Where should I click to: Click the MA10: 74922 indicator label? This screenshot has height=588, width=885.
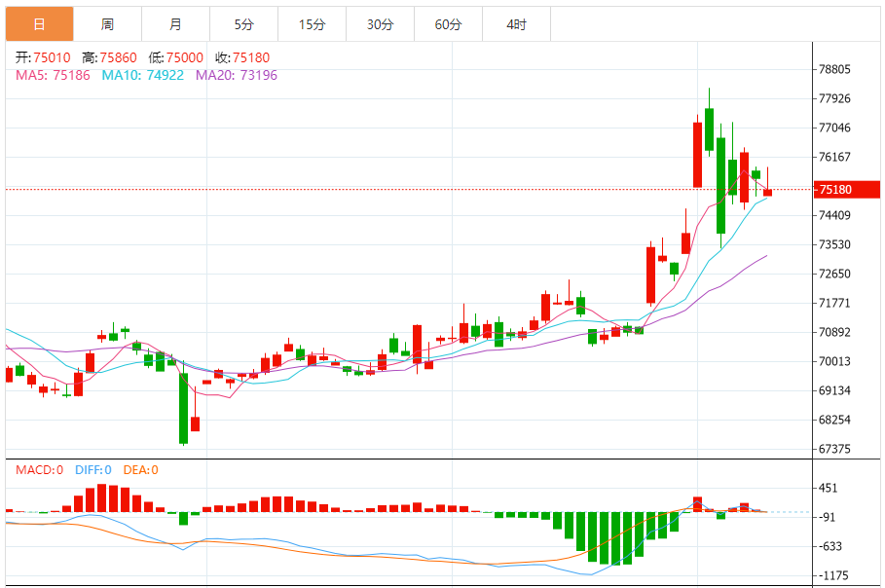point(143,75)
